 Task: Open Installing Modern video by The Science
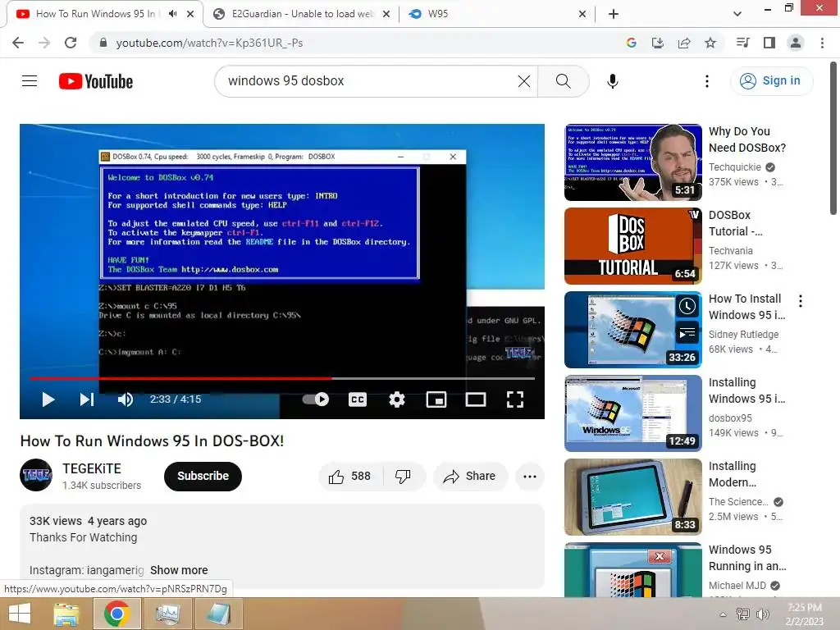pos(632,497)
